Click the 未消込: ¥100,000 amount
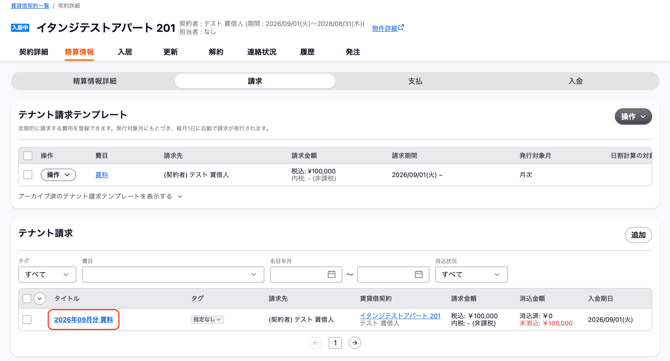 click(x=546, y=323)
